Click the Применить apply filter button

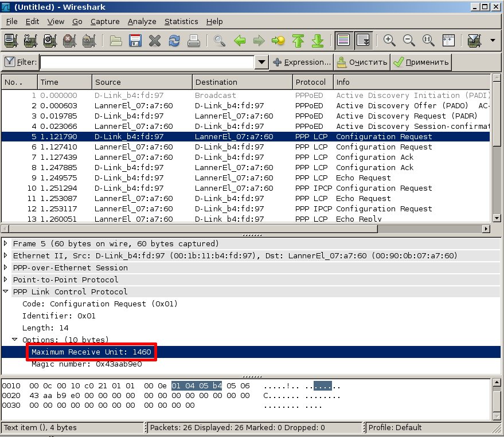(421, 62)
